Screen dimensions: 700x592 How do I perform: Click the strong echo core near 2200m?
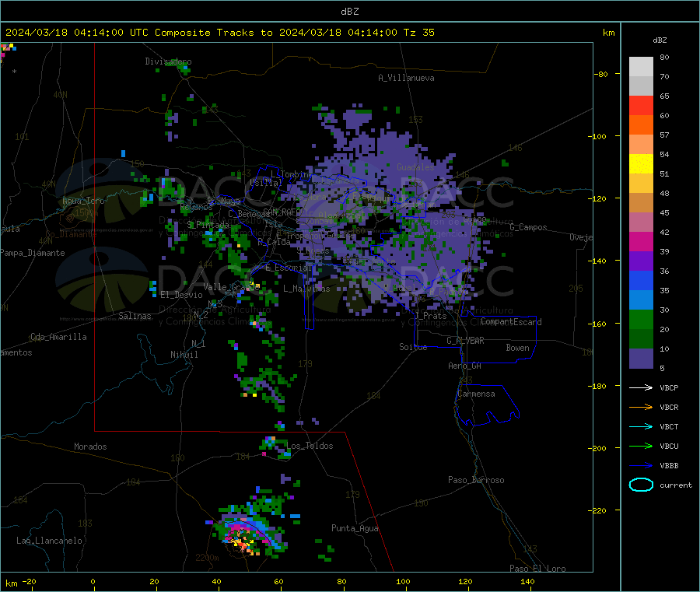pyautogui.click(x=243, y=542)
